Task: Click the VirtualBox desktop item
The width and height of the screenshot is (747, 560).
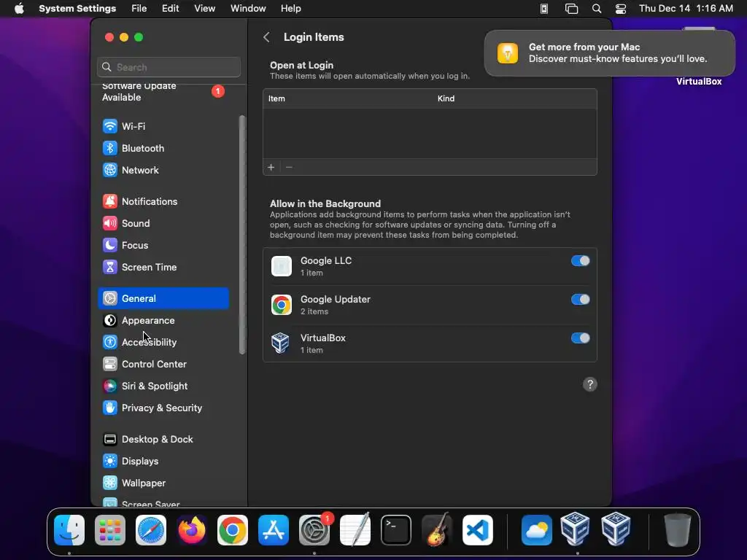Action: [699, 82]
